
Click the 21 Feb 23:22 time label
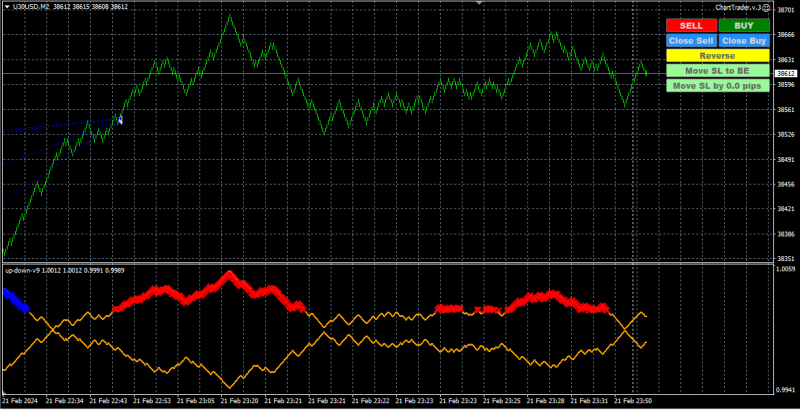tap(371, 400)
